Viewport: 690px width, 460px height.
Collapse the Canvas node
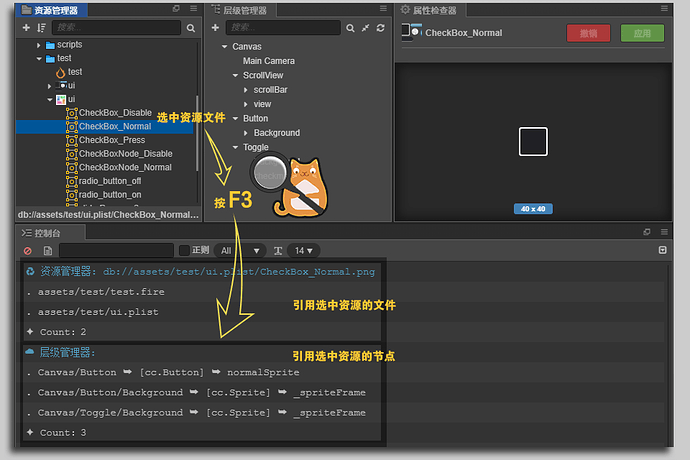(224, 47)
